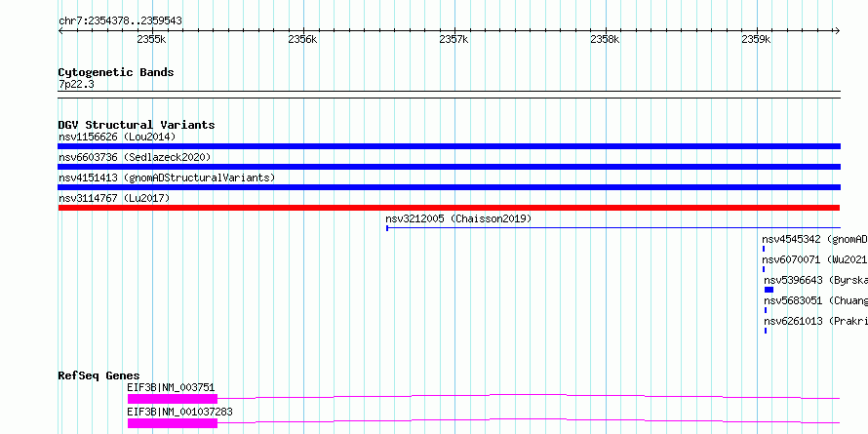Select the magenta exon block of NM_003751
The image size is (868, 434).
[173, 399]
